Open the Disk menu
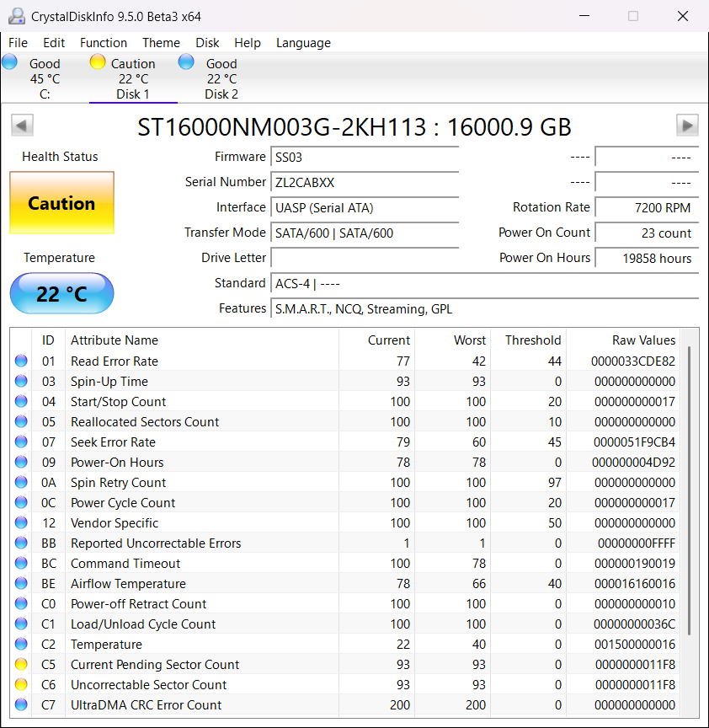709x728 pixels. pyautogui.click(x=207, y=43)
